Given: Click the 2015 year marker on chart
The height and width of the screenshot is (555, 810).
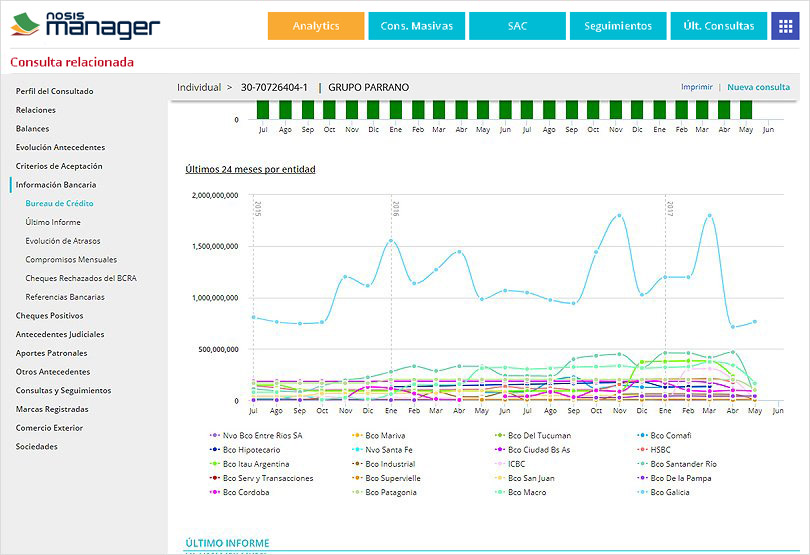Looking at the screenshot, I should [258, 208].
